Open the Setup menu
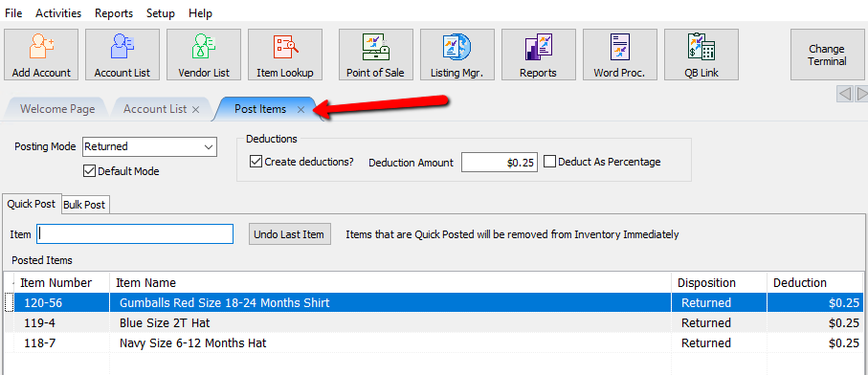868x375 pixels. tap(161, 12)
